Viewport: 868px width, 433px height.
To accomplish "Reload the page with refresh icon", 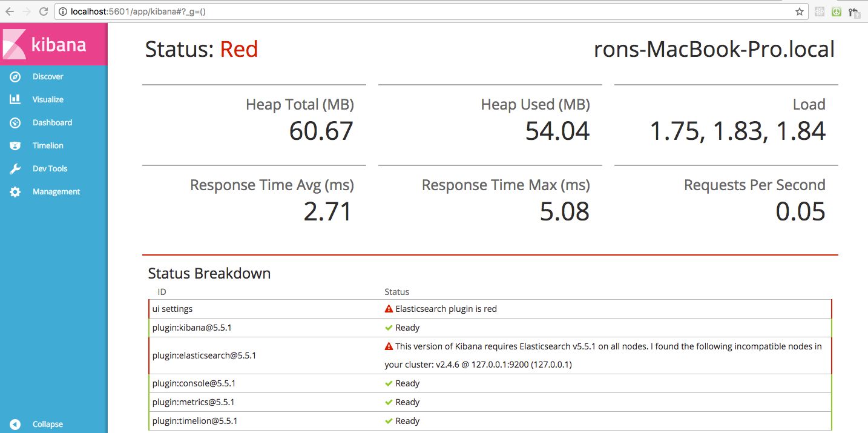I will point(44,12).
